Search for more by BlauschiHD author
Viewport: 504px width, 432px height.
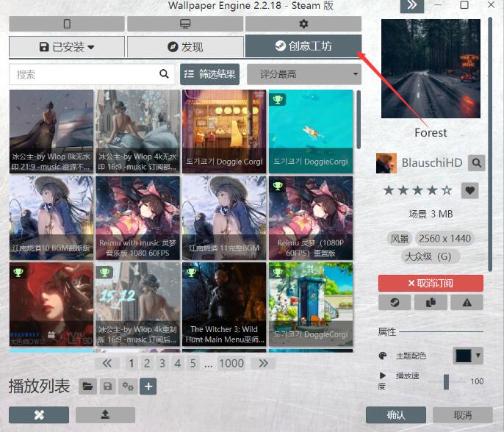coord(477,163)
